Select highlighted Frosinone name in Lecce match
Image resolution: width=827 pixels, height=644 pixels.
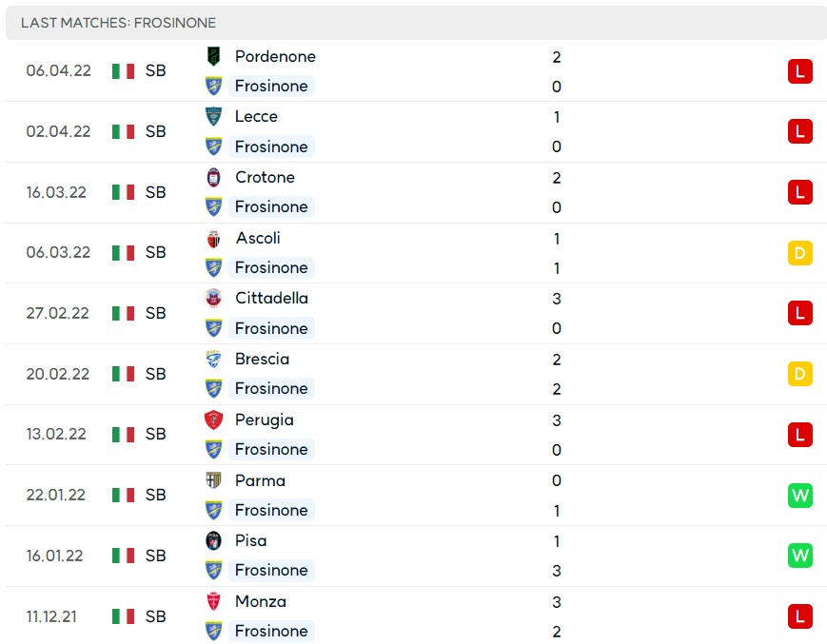(271, 146)
